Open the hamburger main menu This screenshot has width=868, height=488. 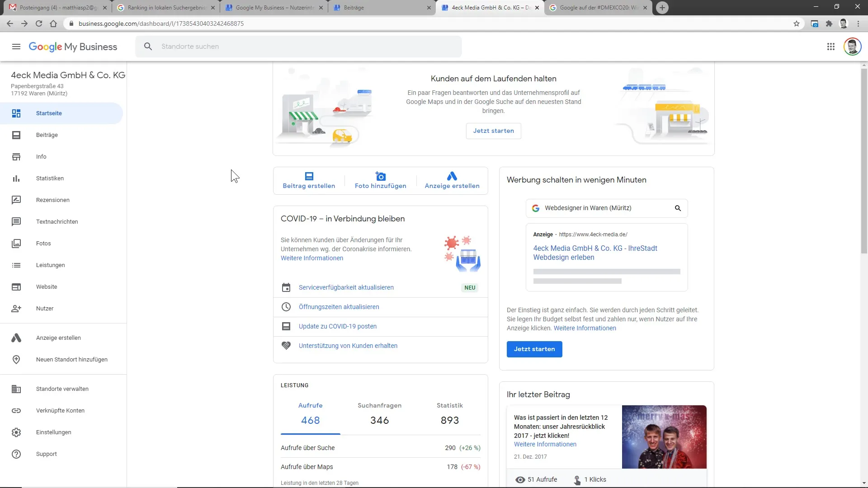click(x=16, y=47)
